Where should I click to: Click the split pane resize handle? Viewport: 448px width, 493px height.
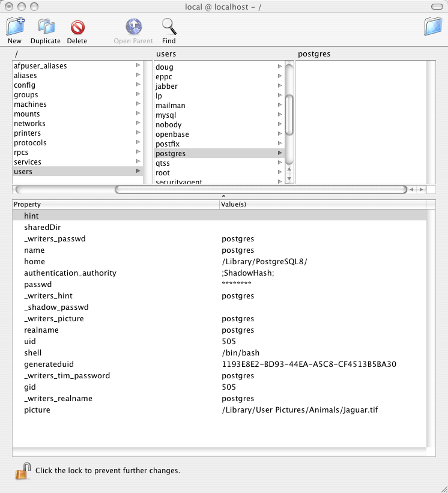(x=223, y=196)
